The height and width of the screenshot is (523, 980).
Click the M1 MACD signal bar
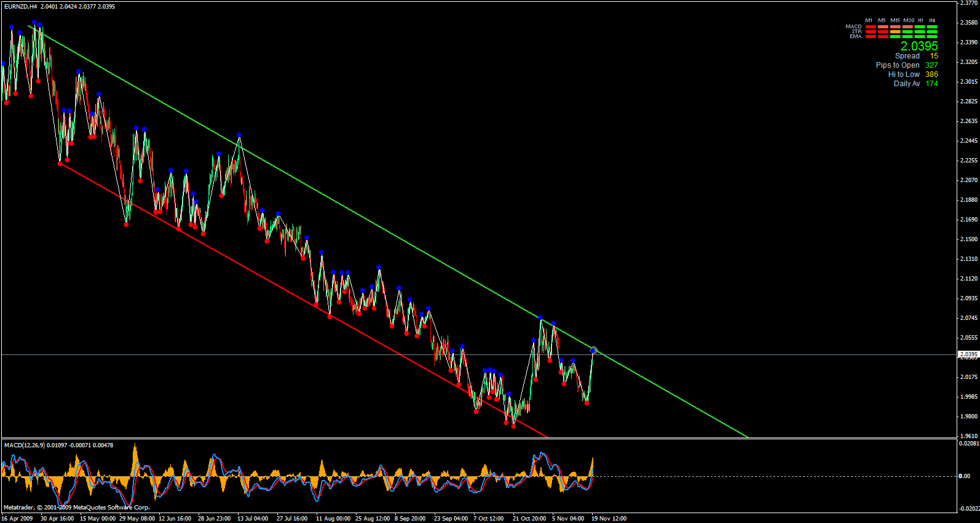871,27
